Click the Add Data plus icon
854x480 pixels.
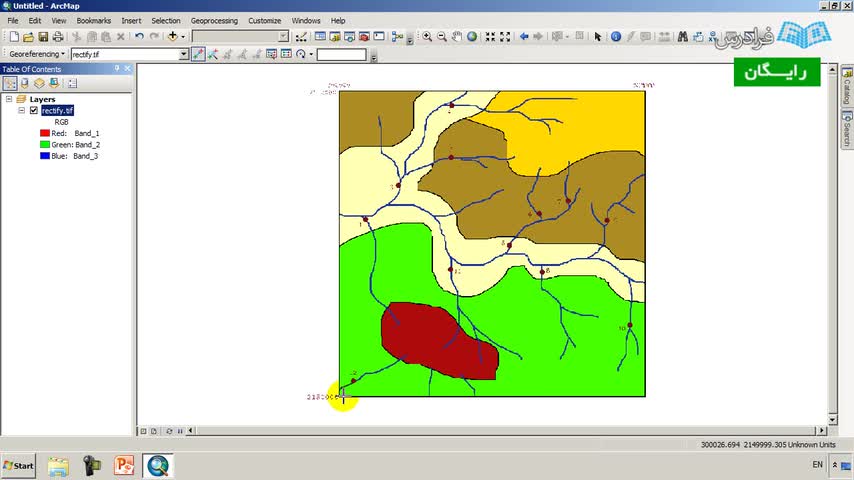pyautogui.click(x=173, y=37)
